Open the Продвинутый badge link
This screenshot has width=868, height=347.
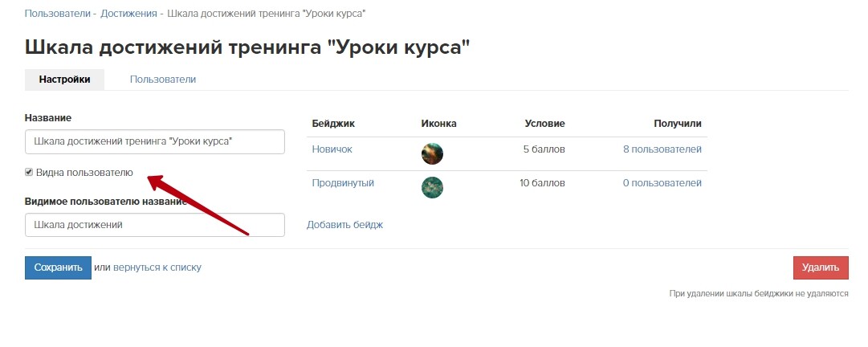[343, 182]
